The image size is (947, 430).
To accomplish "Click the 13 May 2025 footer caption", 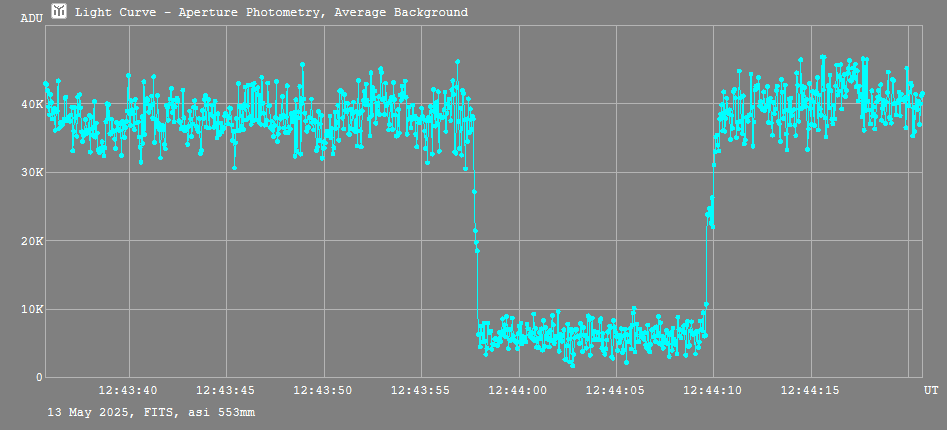I will click(151, 412).
